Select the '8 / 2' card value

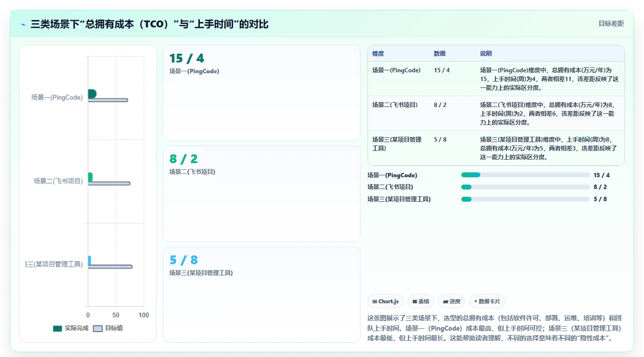pyautogui.click(x=184, y=159)
